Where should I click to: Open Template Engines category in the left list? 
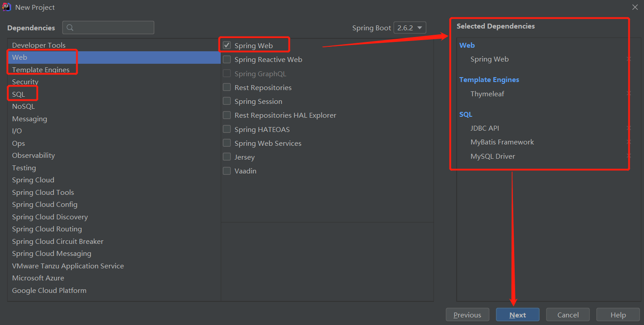114,70
